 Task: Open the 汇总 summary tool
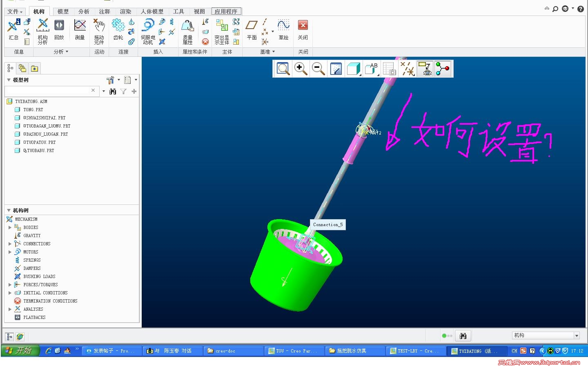pyautogui.click(x=13, y=30)
